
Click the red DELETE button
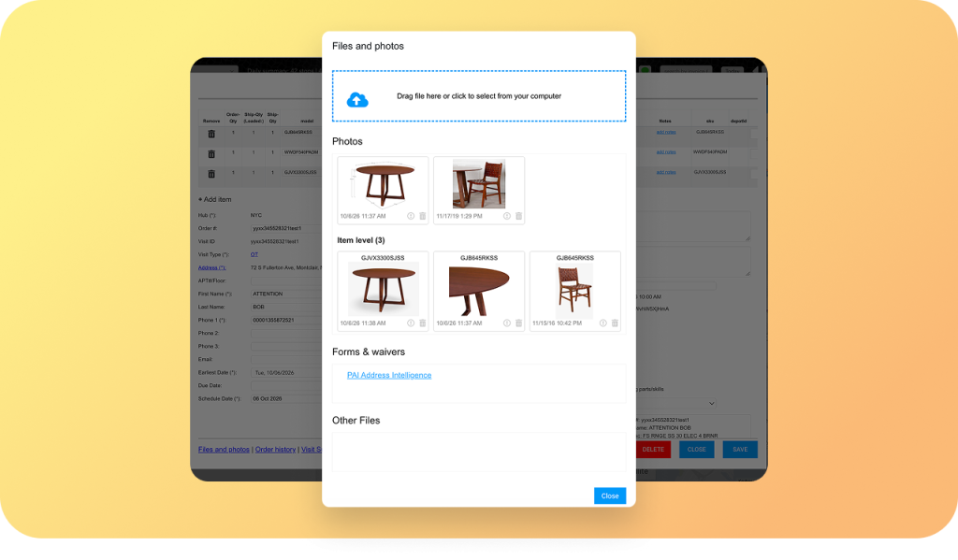(x=653, y=450)
